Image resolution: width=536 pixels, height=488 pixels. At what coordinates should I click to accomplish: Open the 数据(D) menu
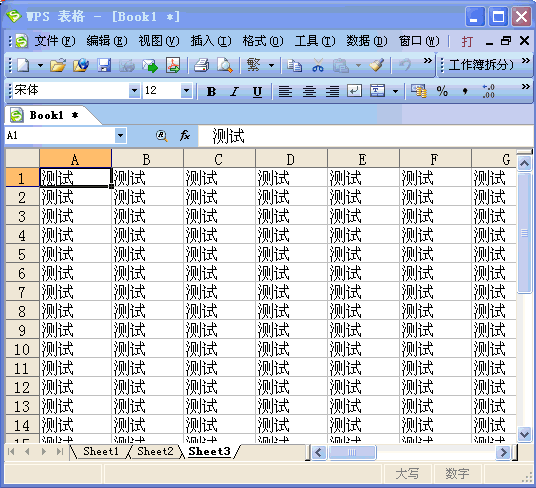tap(367, 41)
